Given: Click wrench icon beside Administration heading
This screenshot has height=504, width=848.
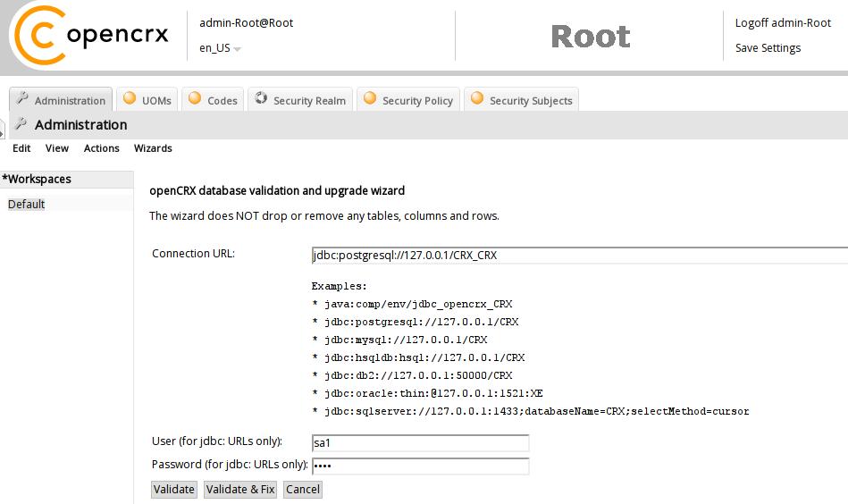Looking at the screenshot, I should click(21, 123).
